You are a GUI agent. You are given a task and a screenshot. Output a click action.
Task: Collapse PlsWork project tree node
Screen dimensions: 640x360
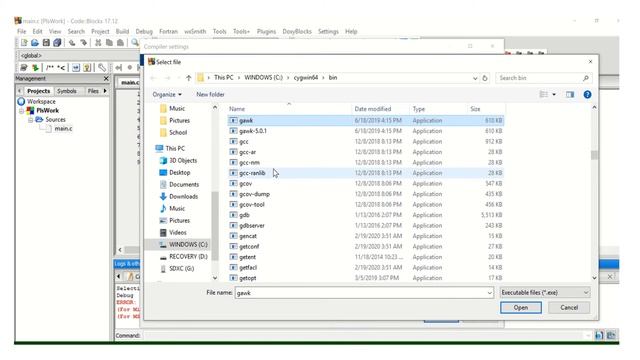click(x=22, y=111)
